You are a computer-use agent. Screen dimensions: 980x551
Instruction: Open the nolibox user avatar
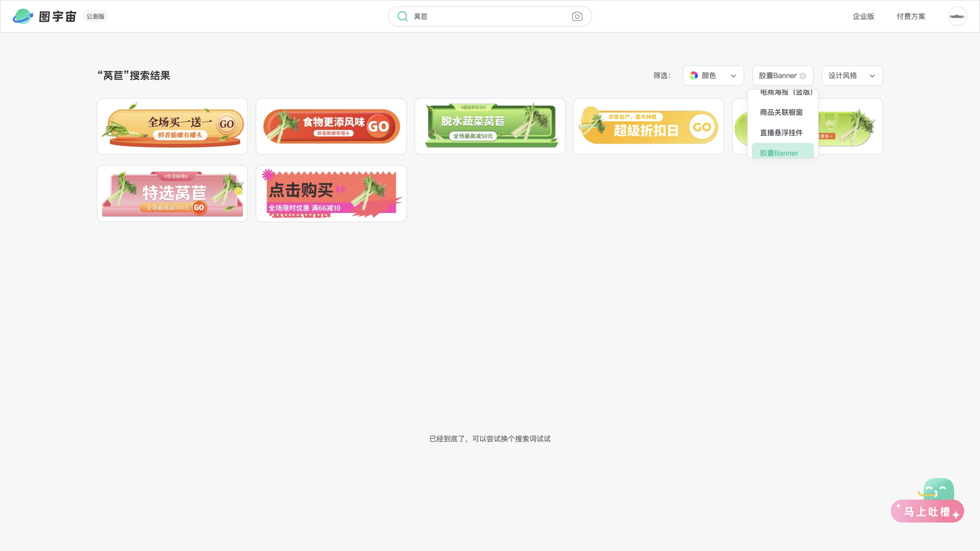(x=957, y=16)
